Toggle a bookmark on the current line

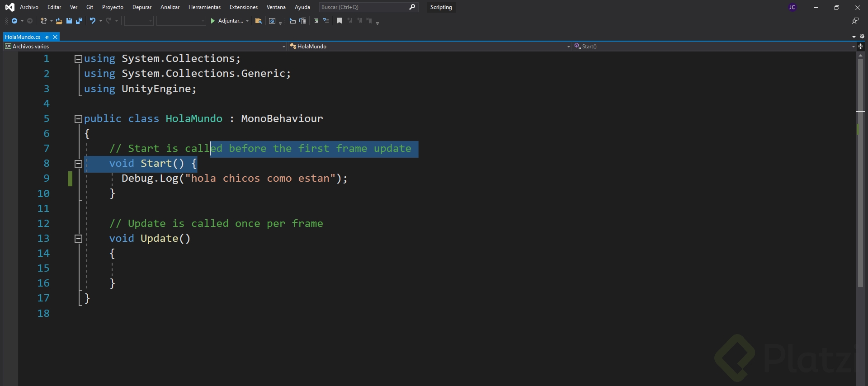pyautogui.click(x=339, y=21)
